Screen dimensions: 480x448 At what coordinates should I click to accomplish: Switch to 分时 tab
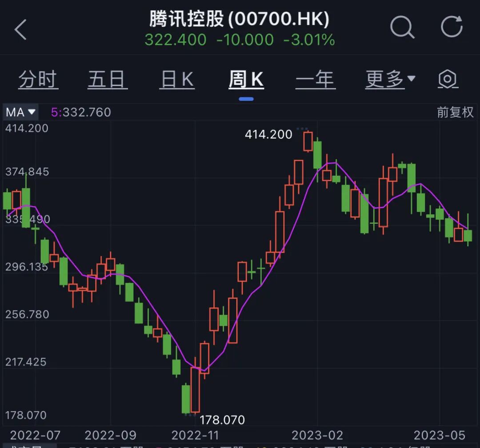[38, 79]
